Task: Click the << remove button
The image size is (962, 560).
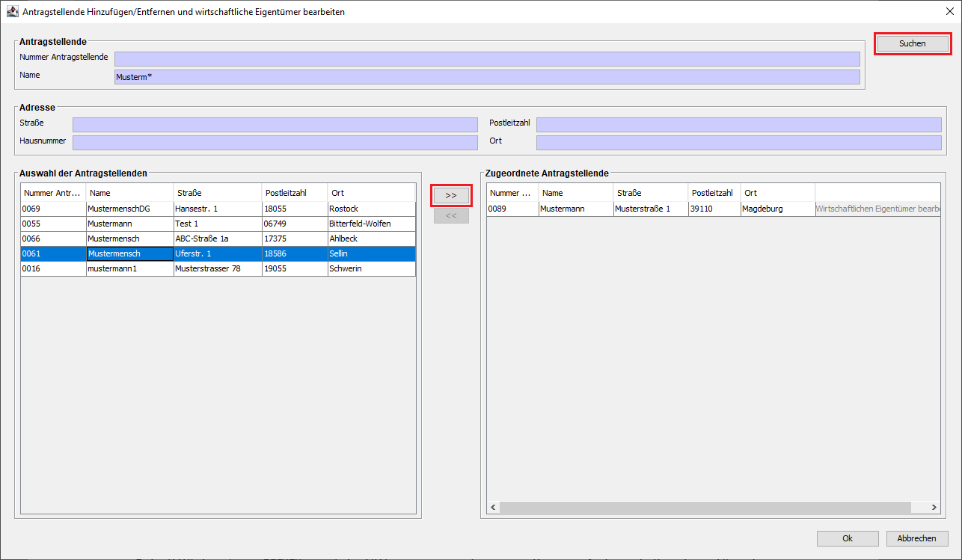Action: tap(451, 215)
